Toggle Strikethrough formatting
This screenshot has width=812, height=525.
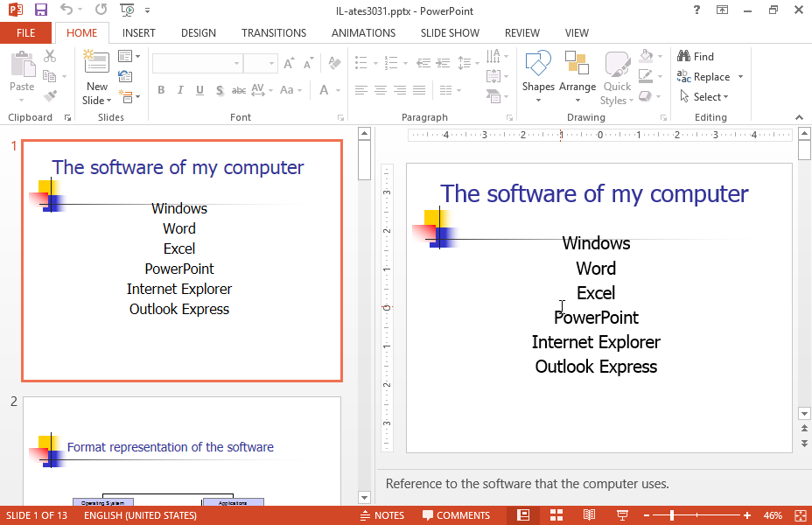click(x=239, y=90)
